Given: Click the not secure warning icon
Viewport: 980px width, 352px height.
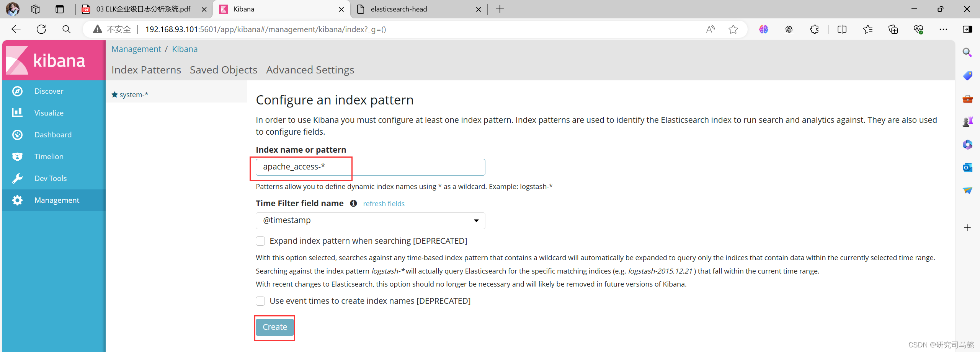Looking at the screenshot, I should point(98,29).
